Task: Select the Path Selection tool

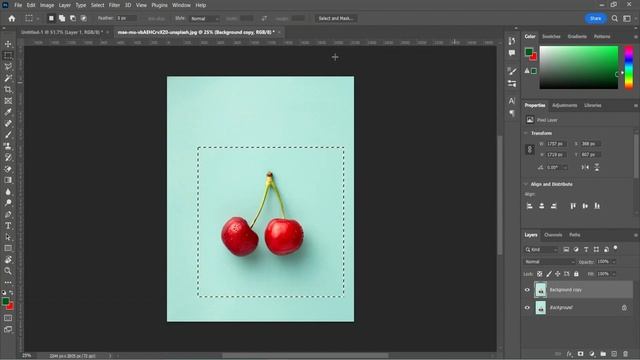Action: (x=8, y=237)
